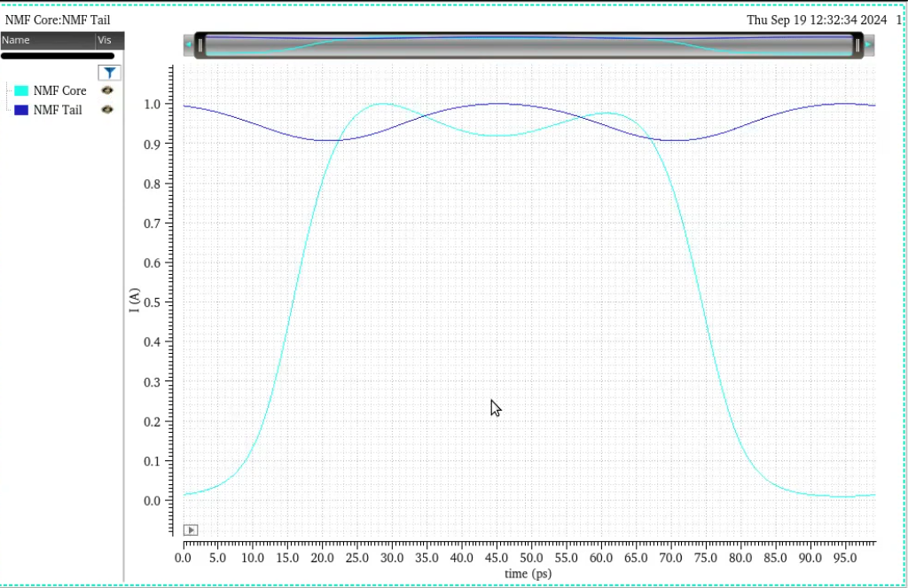Click the Name column header

tap(48, 40)
